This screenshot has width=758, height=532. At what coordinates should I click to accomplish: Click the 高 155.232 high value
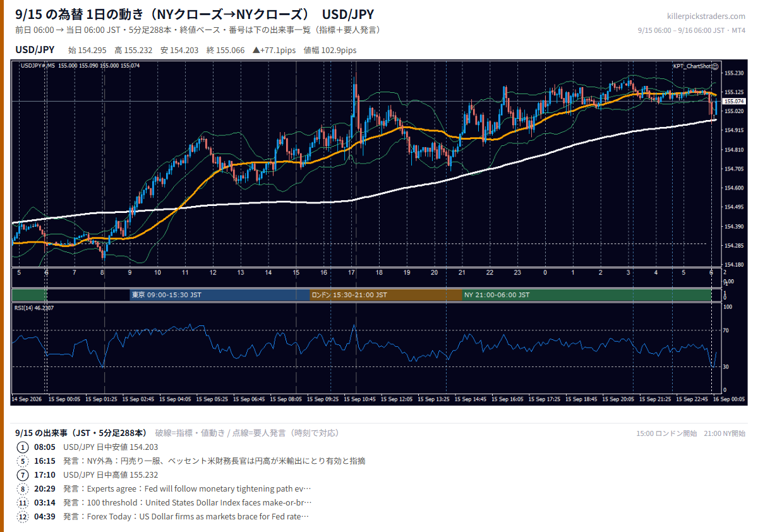click(133, 51)
